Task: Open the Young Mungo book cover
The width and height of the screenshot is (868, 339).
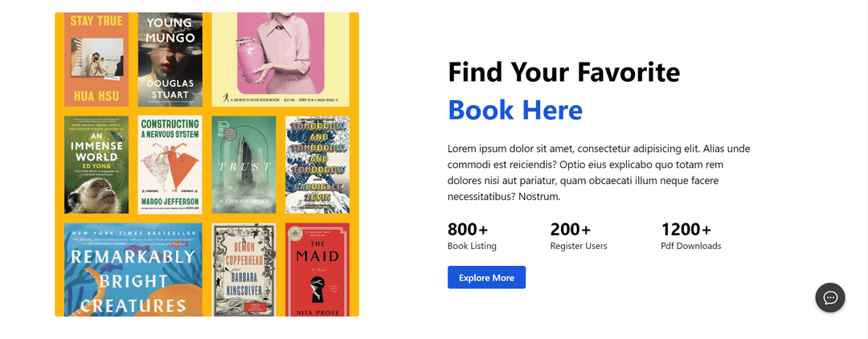Action: pyautogui.click(x=170, y=59)
